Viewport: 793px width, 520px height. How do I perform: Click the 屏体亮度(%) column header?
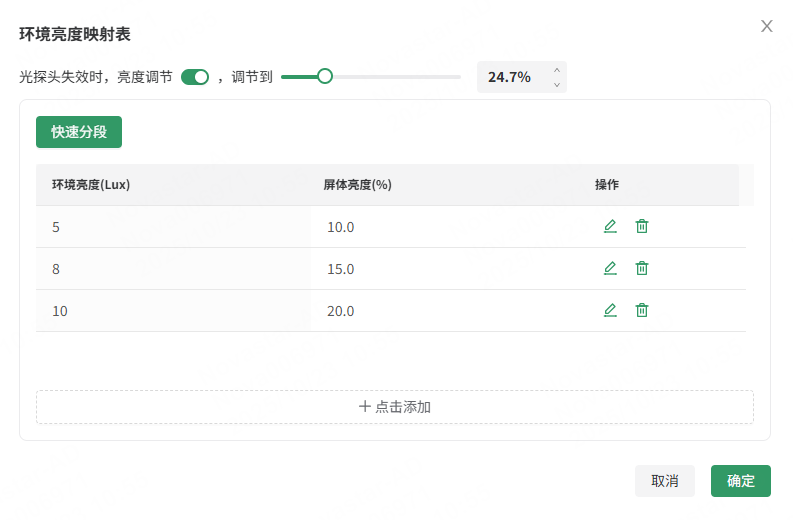356,185
